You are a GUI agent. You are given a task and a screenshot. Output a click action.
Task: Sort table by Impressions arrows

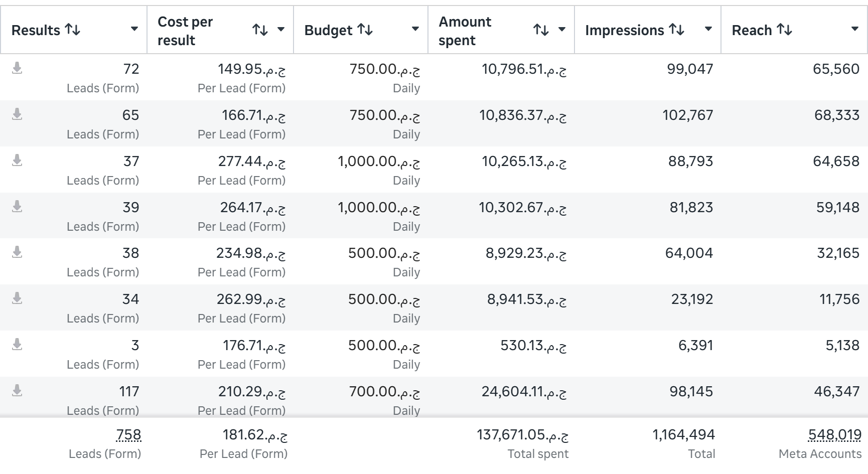tap(677, 30)
